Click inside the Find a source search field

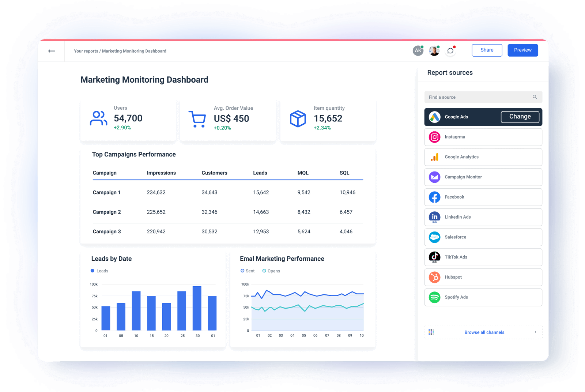(475, 97)
